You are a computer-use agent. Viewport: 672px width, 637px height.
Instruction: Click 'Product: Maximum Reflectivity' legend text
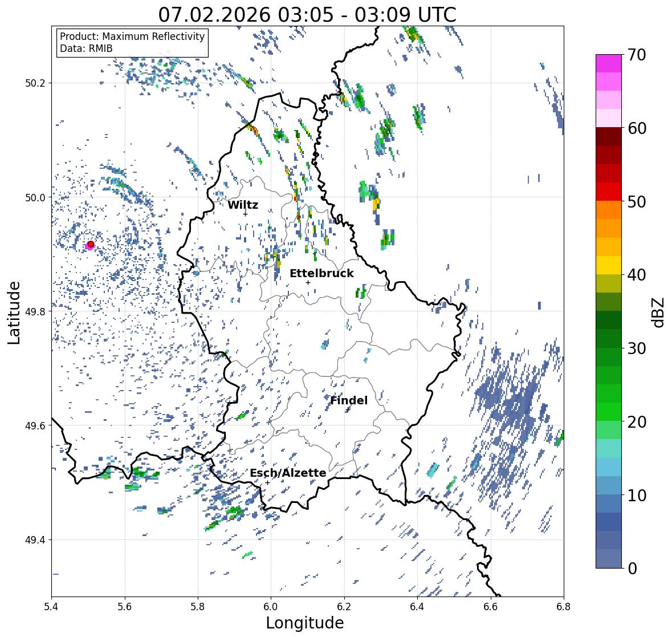[x=132, y=36]
